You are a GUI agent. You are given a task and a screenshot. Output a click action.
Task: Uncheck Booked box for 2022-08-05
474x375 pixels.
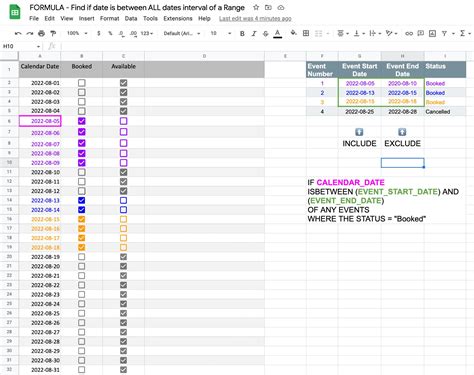pyautogui.click(x=82, y=121)
